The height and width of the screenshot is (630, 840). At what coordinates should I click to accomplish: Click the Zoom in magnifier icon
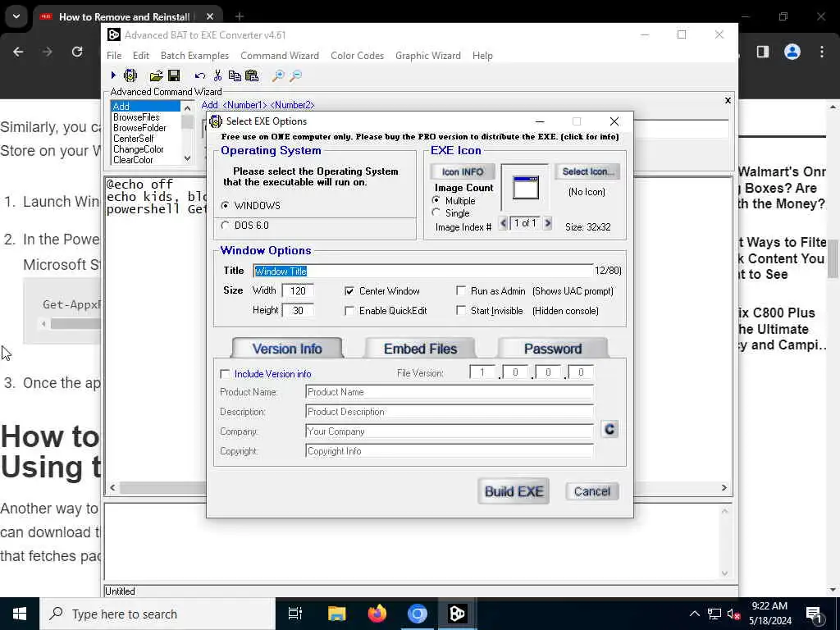(278, 75)
